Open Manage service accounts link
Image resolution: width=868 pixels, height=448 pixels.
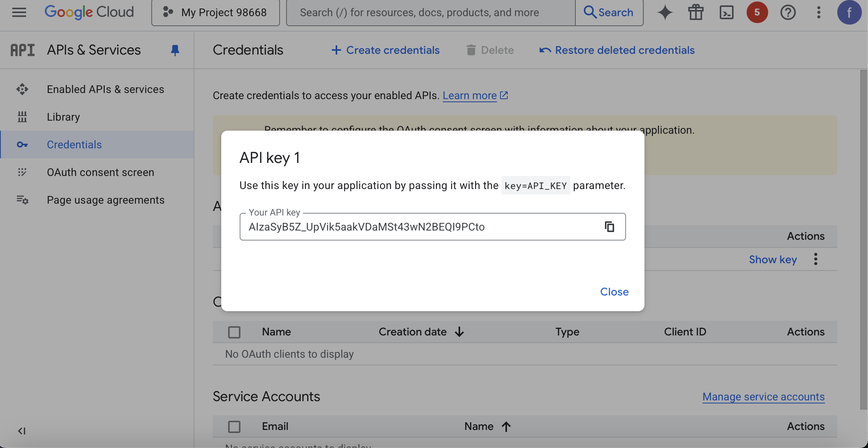point(764,397)
